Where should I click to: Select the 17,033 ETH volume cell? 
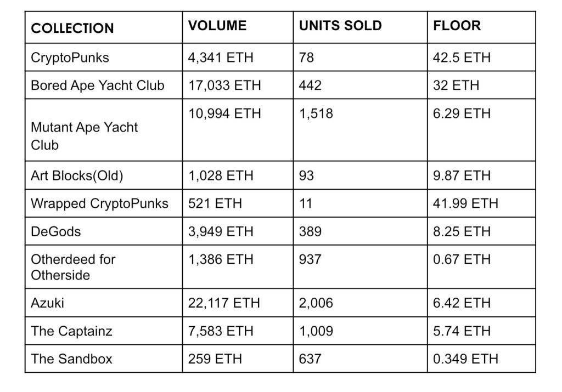pos(224,86)
